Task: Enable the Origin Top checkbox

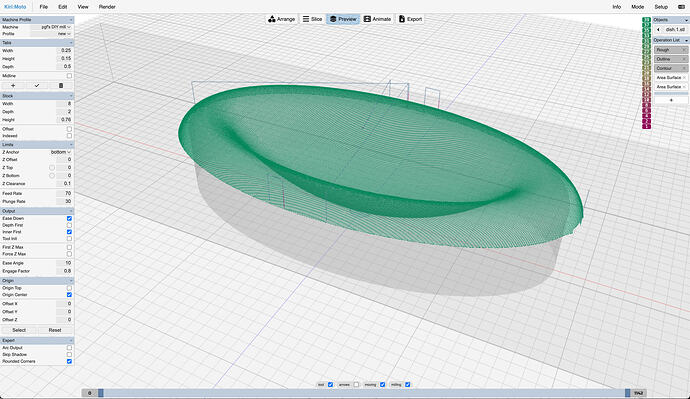Action: click(69, 288)
